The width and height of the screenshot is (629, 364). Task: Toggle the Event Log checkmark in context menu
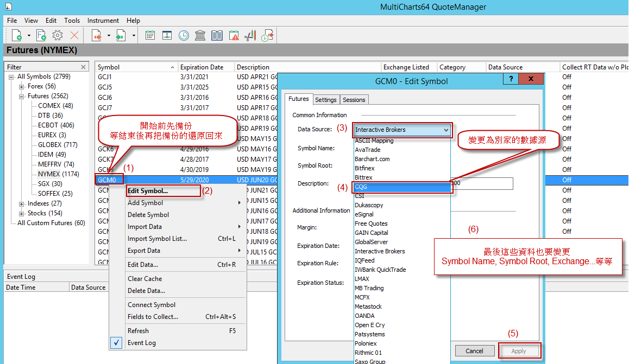[x=116, y=343]
